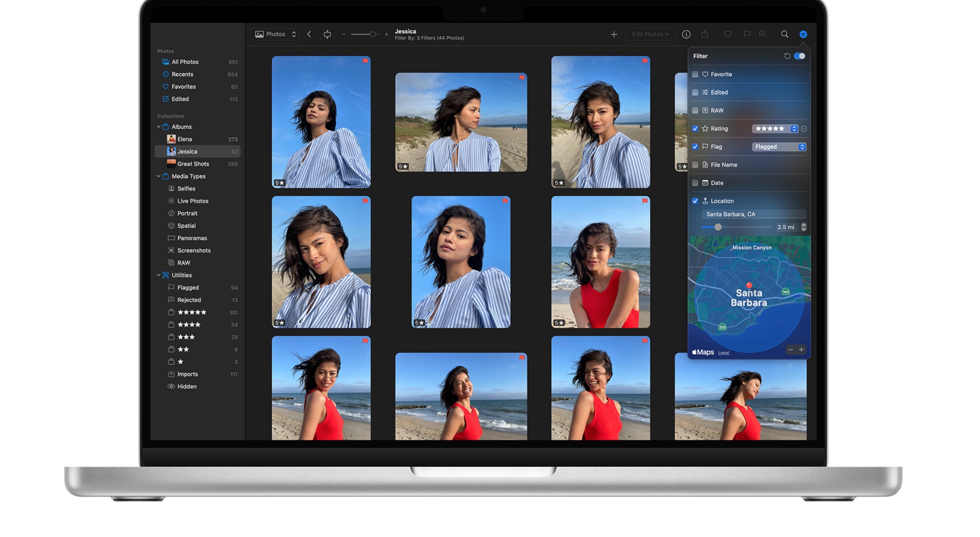Reject photo using the reject flag icon
Viewport: 980px width, 537px height.
point(763,34)
